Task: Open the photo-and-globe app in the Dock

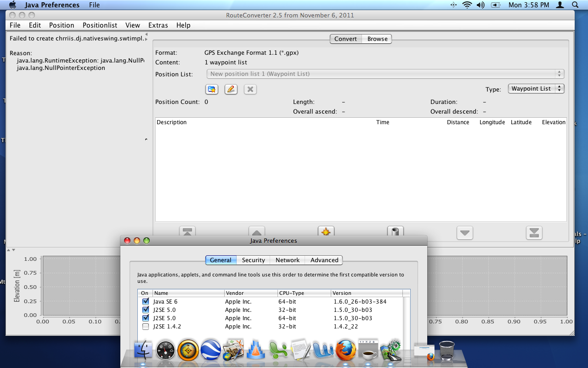Action: pos(233,351)
